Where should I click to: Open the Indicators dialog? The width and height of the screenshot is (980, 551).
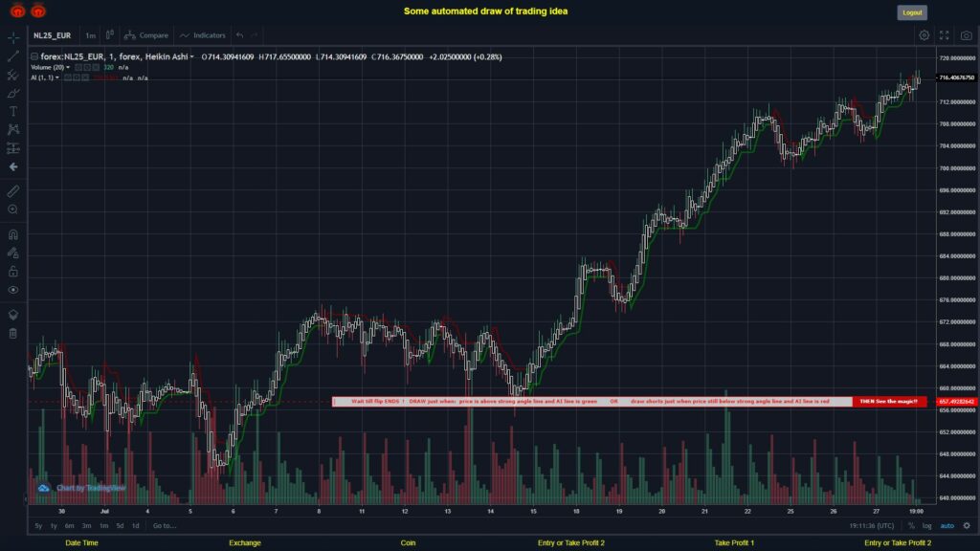coord(203,35)
